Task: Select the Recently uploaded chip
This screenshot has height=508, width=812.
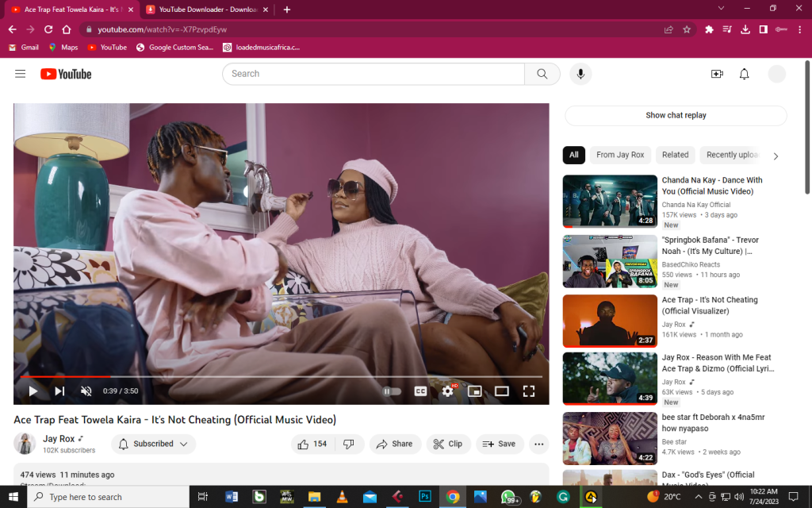Action: pos(731,155)
